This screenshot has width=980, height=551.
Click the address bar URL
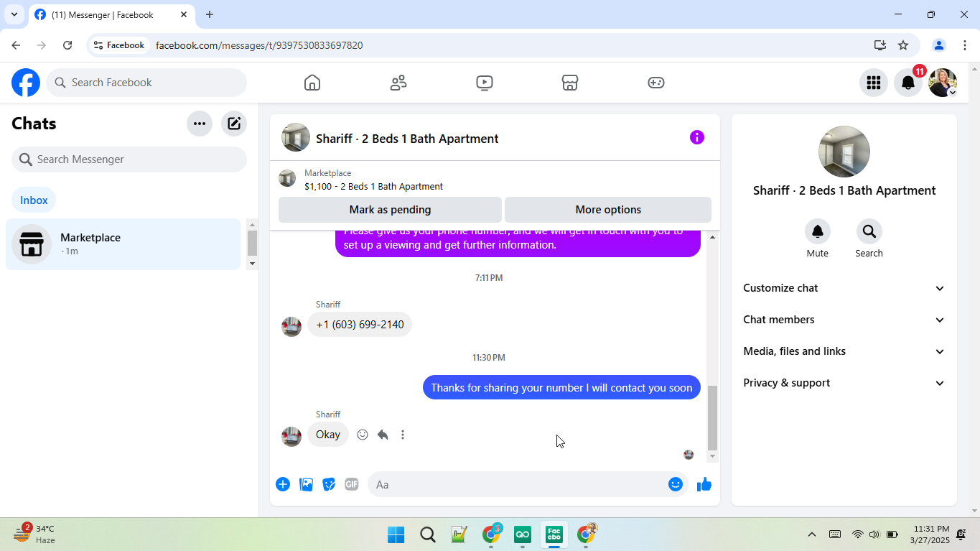click(x=259, y=45)
